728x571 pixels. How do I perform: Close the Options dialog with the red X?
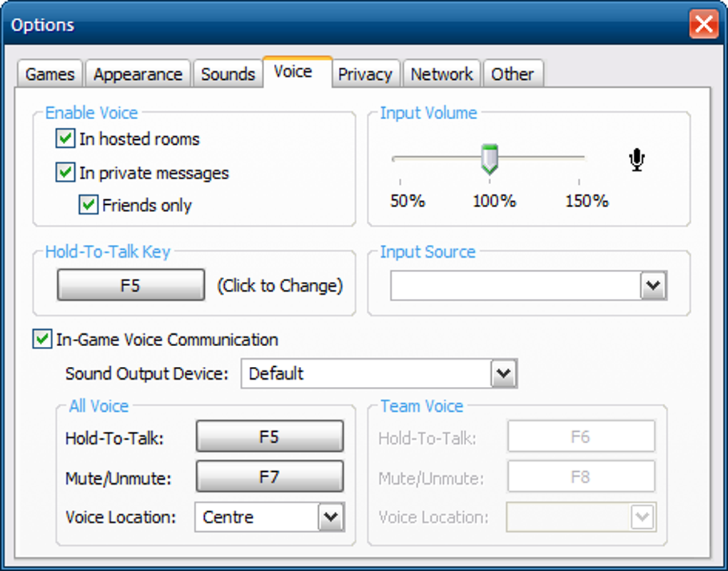704,24
